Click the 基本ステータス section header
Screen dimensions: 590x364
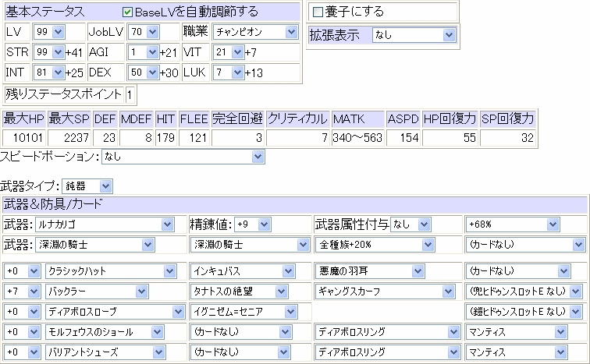coord(44,12)
